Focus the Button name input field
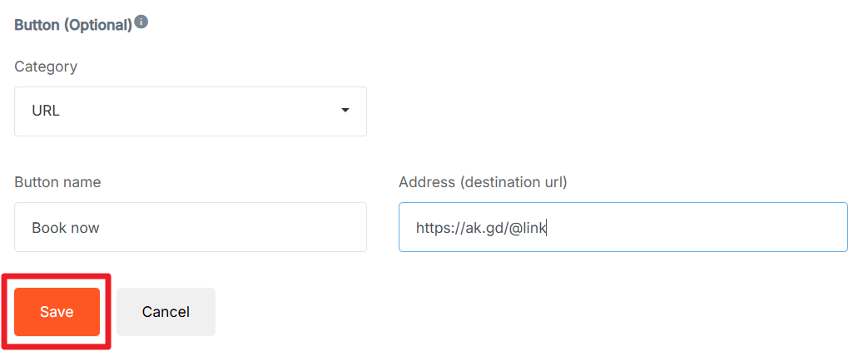This screenshot has height=351, width=868. click(x=190, y=227)
